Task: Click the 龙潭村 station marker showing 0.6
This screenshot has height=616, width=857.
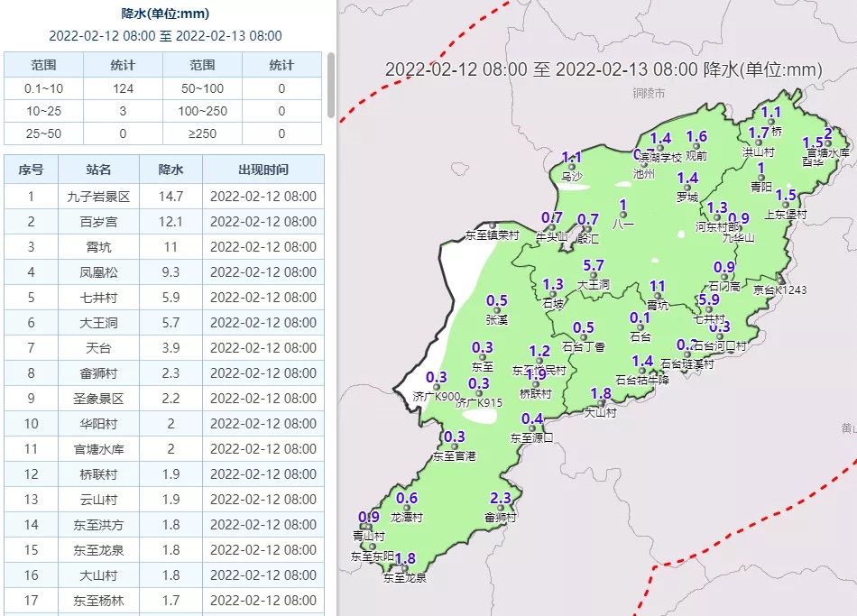Action: pyautogui.click(x=407, y=509)
